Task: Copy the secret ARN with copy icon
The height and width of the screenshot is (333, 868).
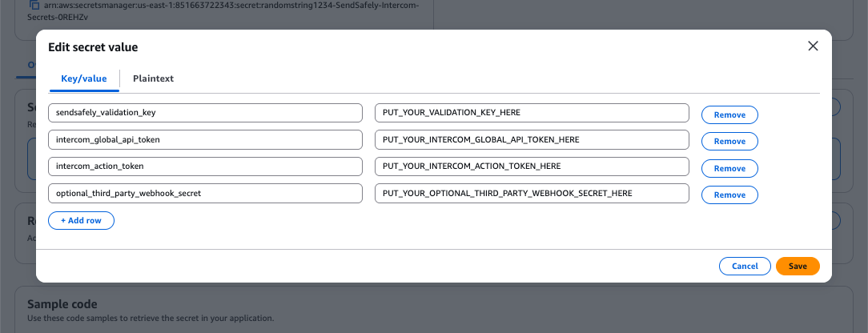Action: click(x=34, y=5)
